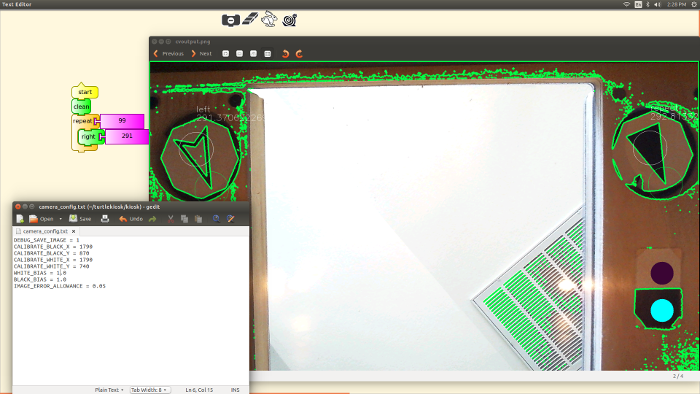Expand the Open recent files arrow
This screenshot has height=394, width=700.
pos(61,219)
